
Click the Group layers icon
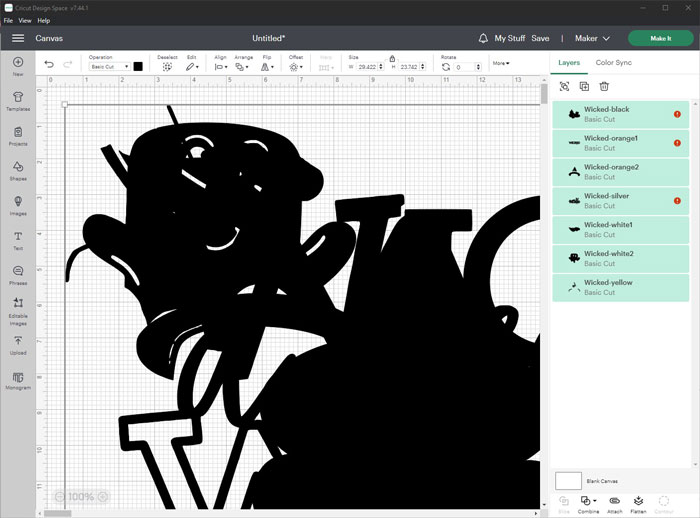click(x=564, y=86)
